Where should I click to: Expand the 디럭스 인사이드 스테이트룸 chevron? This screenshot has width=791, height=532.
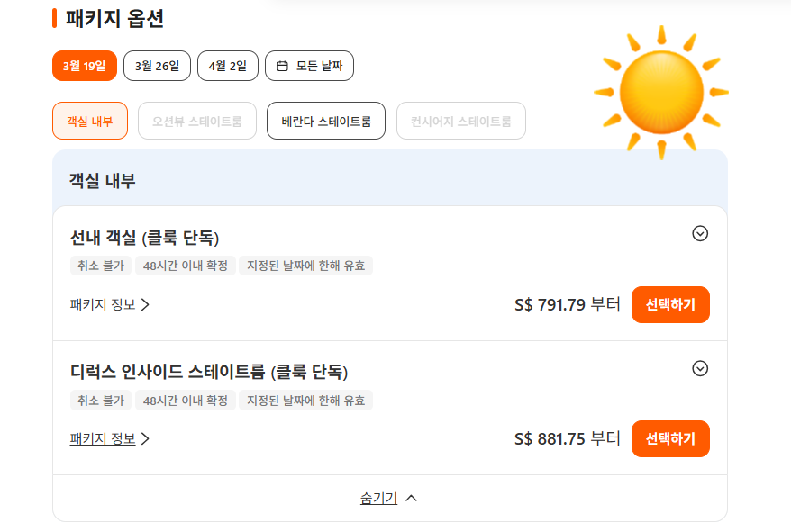(700, 368)
